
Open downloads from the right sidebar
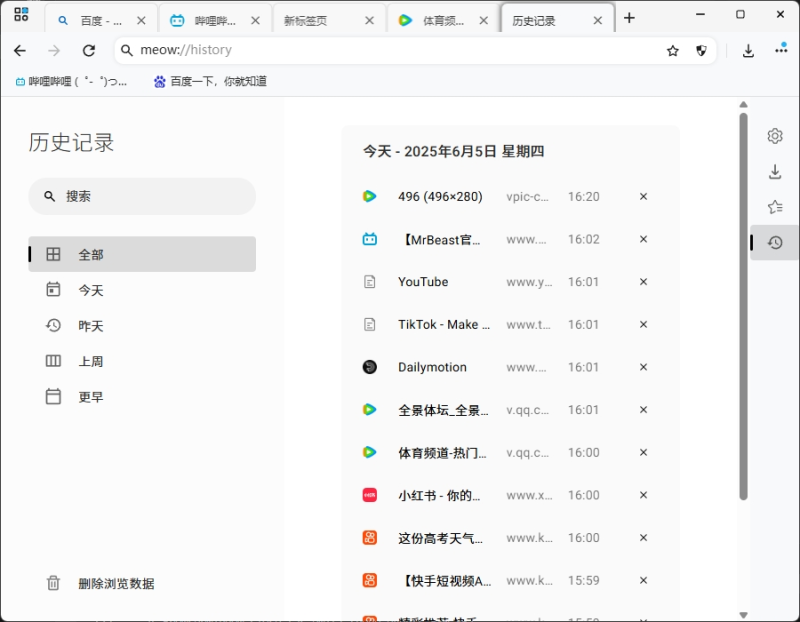point(774,172)
